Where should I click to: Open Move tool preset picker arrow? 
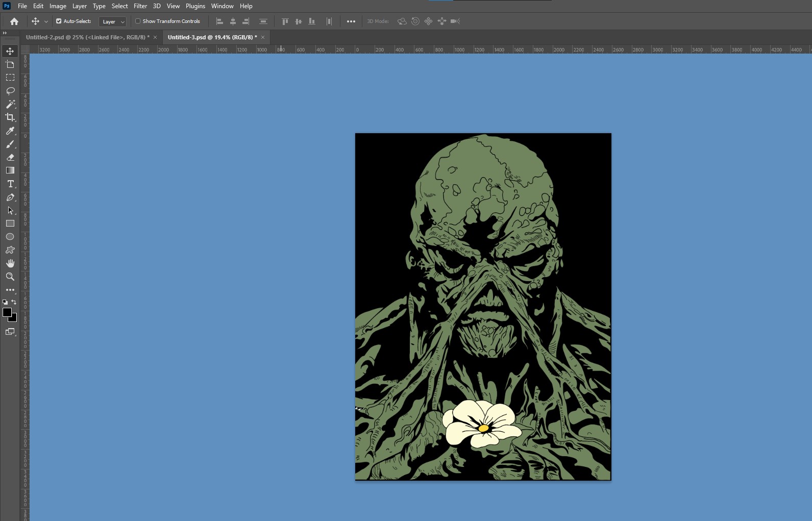click(x=46, y=21)
